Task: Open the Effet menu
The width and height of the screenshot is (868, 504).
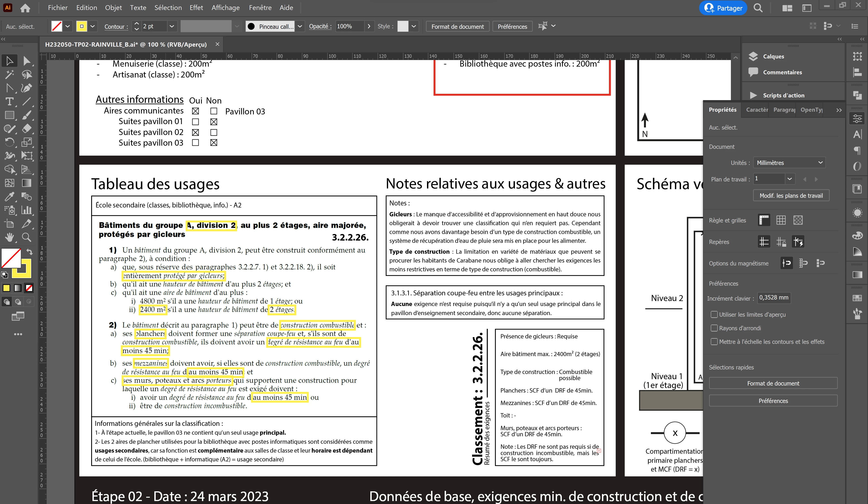Action: pos(196,7)
